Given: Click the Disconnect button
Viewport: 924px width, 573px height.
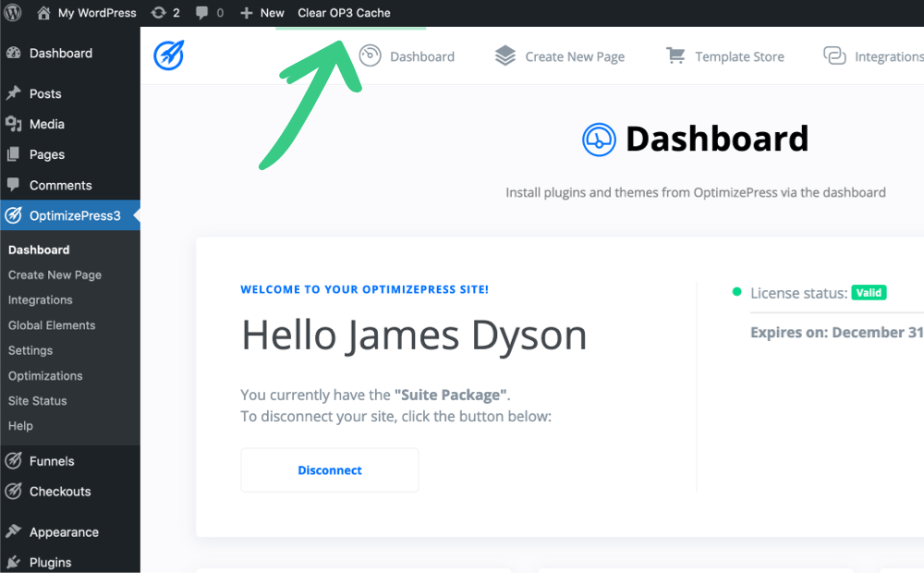Looking at the screenshot, I should [x=330, y=470].
